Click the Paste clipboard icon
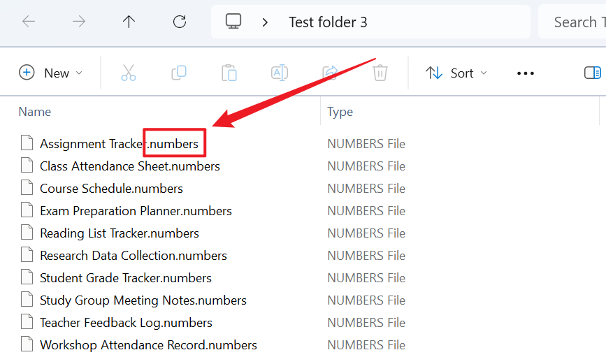The width and height of the screenshot is (606, 364). (x=229, y=73)
